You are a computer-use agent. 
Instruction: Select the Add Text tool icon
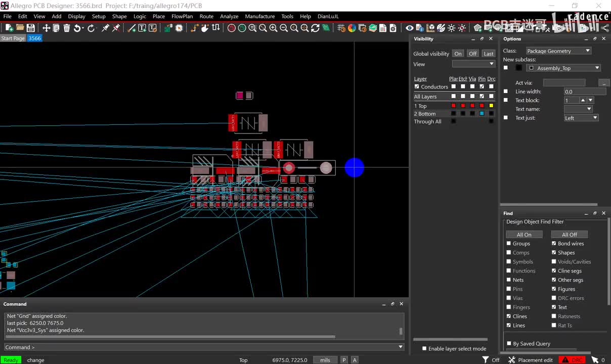(142, 28)
